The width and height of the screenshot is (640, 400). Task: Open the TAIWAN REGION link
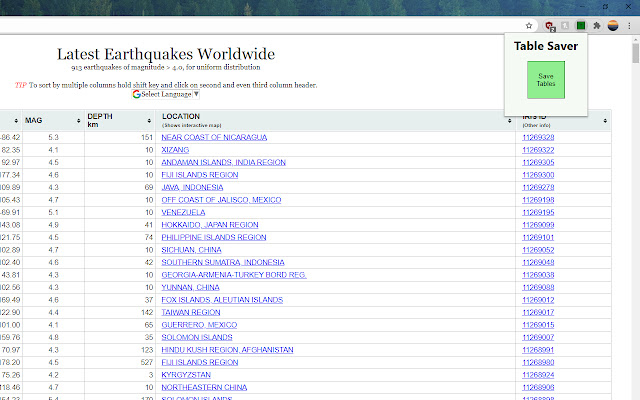click(191, 312)
